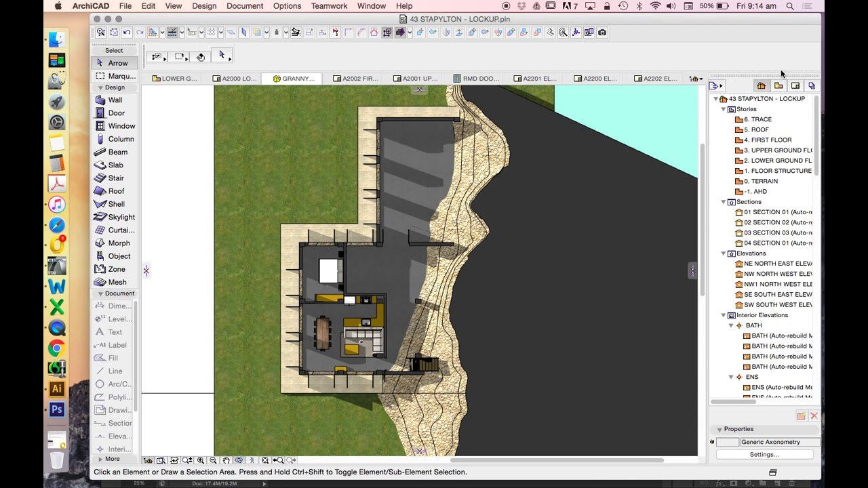
Task: Select the Mesh tool
Action: [115, 282]
